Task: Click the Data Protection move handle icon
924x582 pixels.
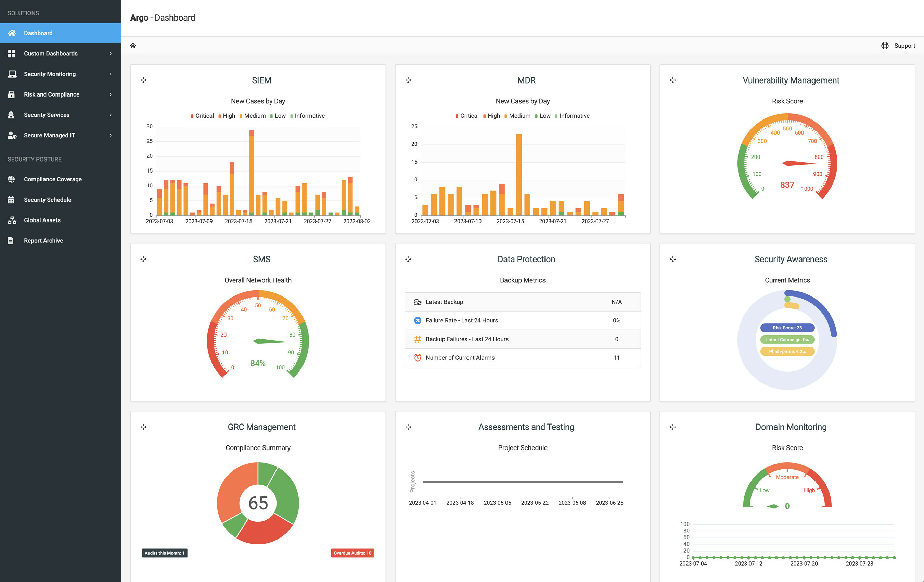Action: point(408,259)
